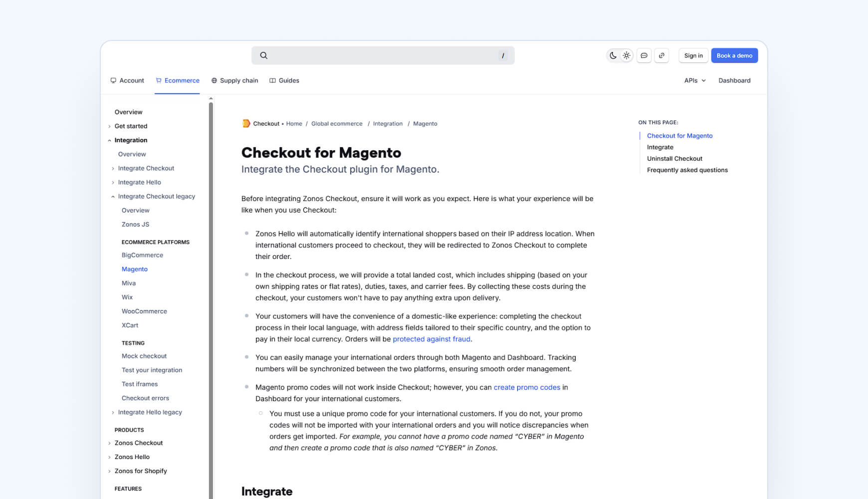
Task: Open the Guides tab
Action: (x=284, y=80)
